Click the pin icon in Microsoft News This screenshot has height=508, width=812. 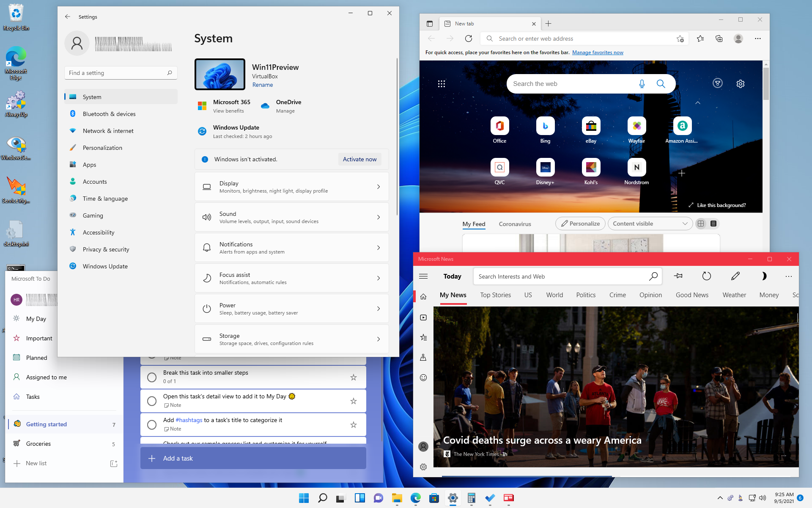(x=678, y=276)
